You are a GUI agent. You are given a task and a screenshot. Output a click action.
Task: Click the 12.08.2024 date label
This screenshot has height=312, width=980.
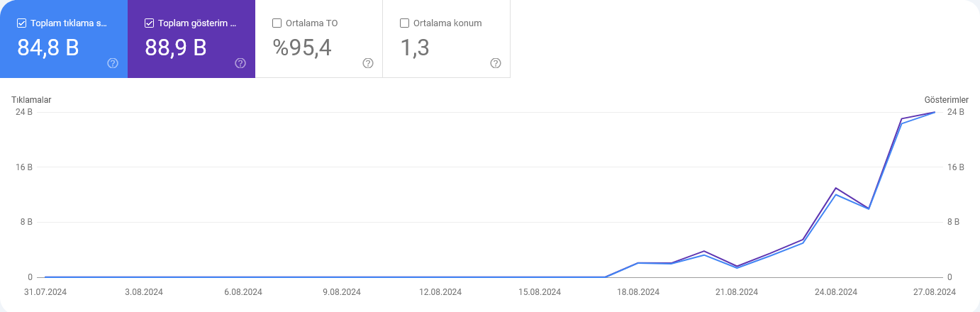(x=440, y=292)
